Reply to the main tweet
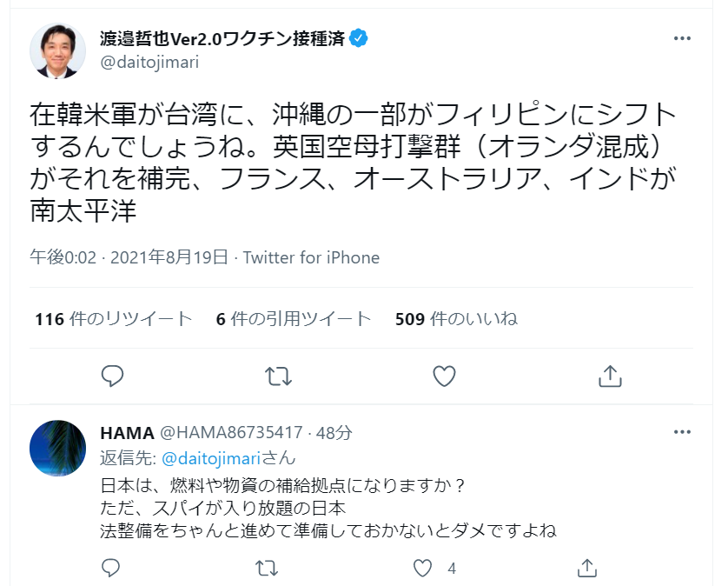Viewport: 728px width, 586px height. click(x=112, y=376)
